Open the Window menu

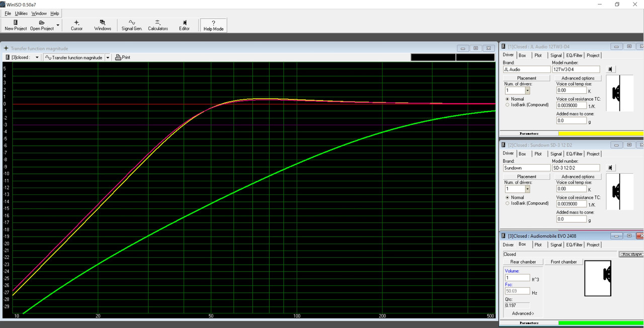39,14
